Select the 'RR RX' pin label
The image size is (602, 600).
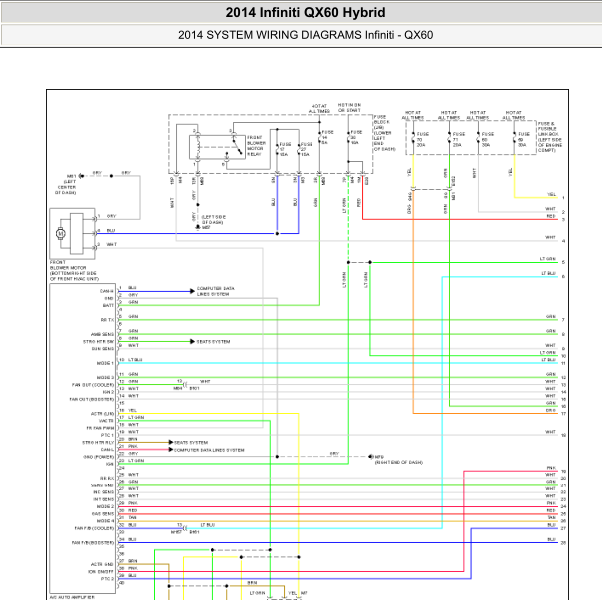tap(107, 478)
